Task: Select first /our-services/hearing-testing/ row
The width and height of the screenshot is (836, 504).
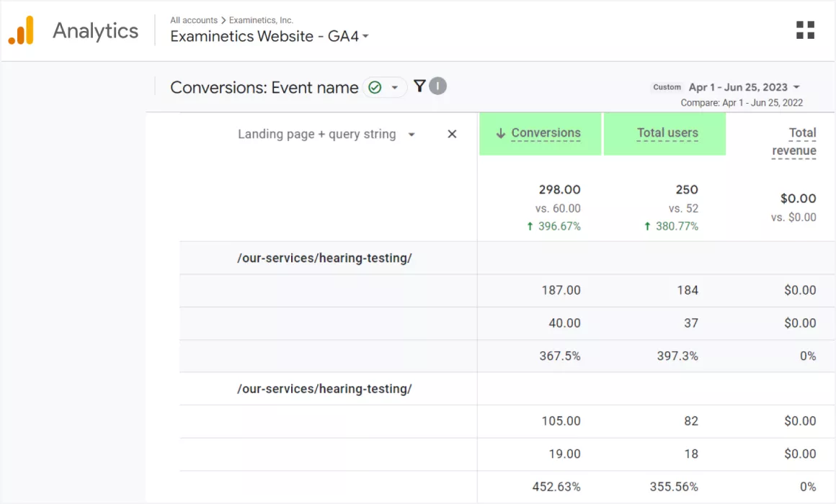Action: coord(324,258)
